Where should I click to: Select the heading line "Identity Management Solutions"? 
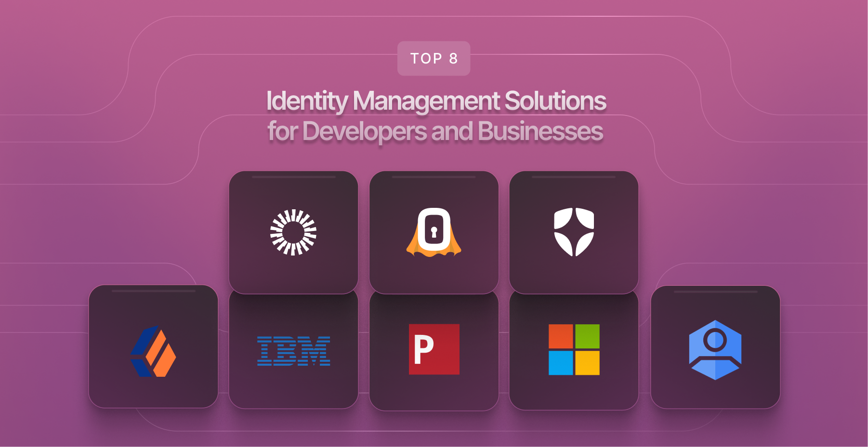pos(436,101)
